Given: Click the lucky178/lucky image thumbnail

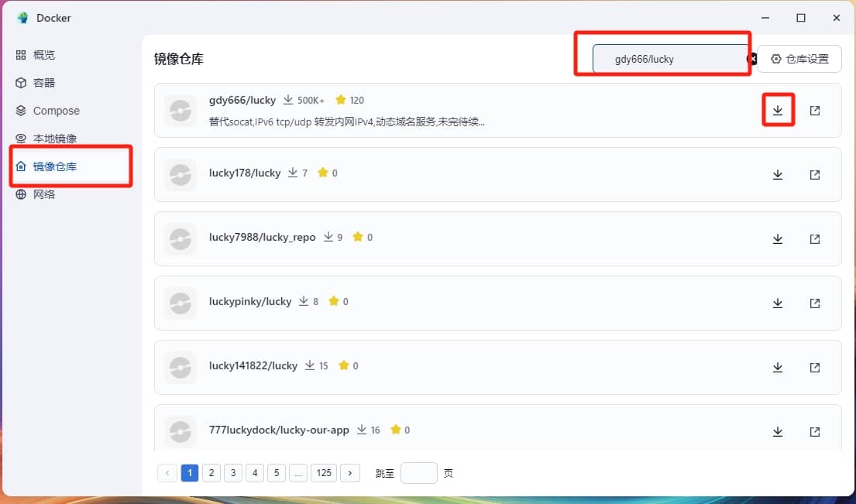Looking at the screenshot, I should click(180, 175).
